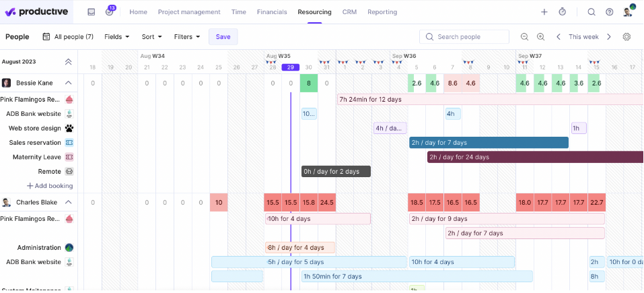
Task: Open the 2h / day for 24 days booking
Action: click(x=535, y=157)
